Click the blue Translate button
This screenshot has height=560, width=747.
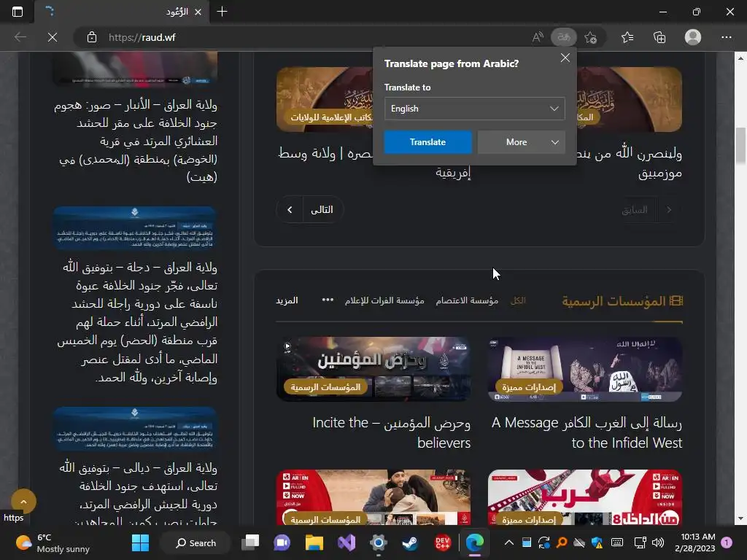(427, 142)
